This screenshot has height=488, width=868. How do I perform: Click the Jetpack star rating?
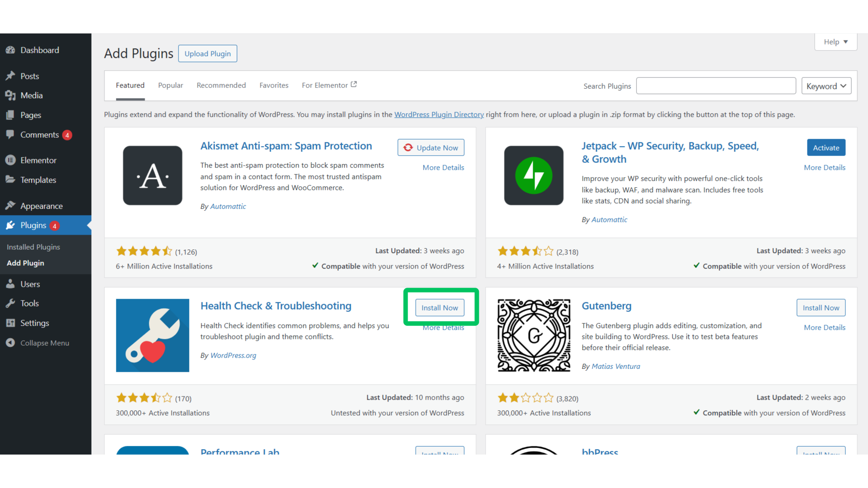[x=525, y=251]
